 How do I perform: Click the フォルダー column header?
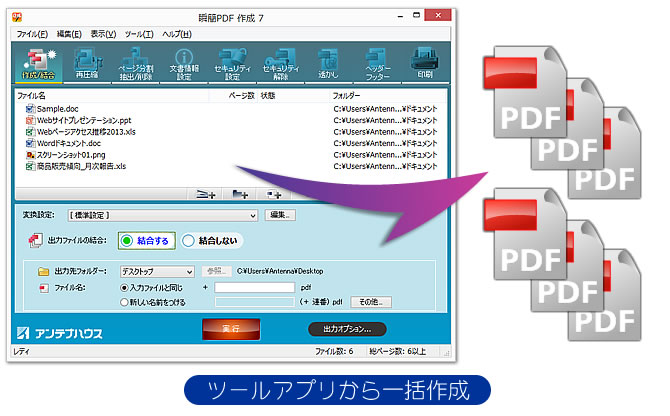(x=347, y=96)
